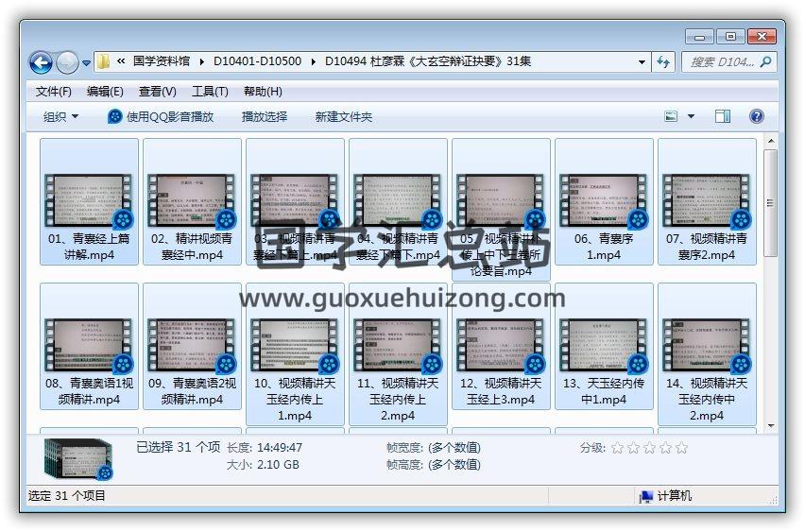Open the help question mark icon

756,116
